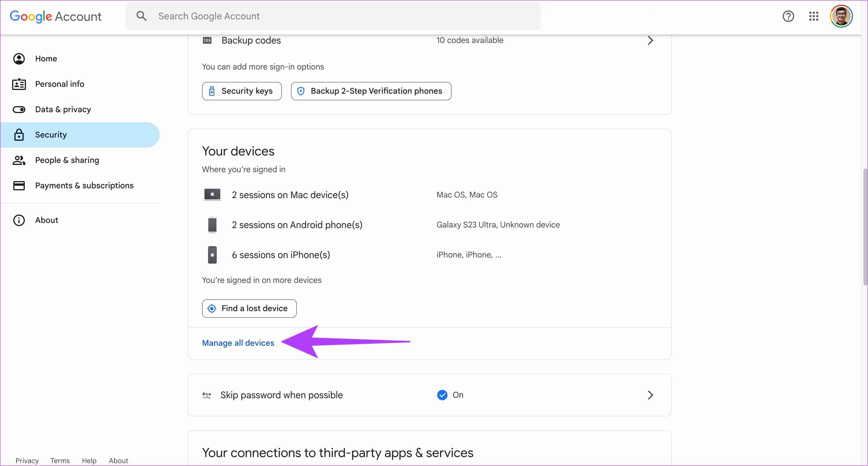Click the Data & privacy sidebar icon

pyautogui.click(x=19, y=109)
